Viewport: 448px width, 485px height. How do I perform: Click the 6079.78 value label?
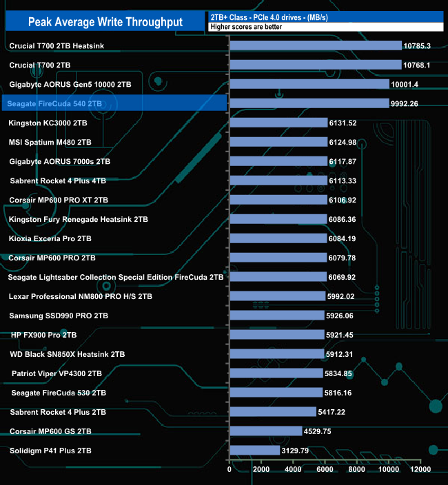pyautogui.click(x=342, y=258)
